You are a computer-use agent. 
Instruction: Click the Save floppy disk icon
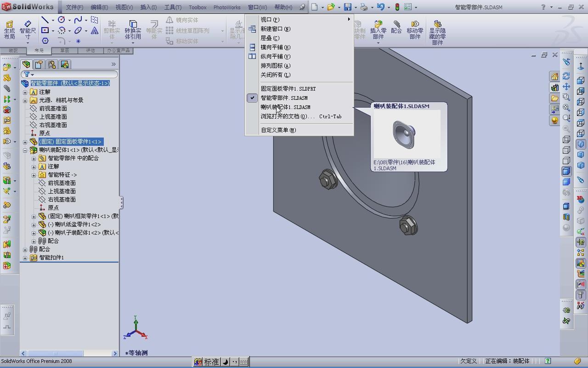pyautogui.click(x=348, y=7)
